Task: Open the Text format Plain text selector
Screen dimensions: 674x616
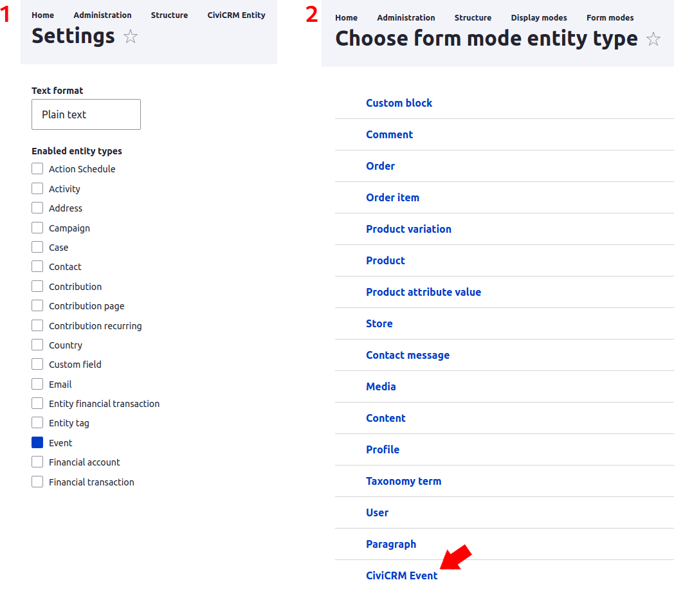Action: point(86,114)
